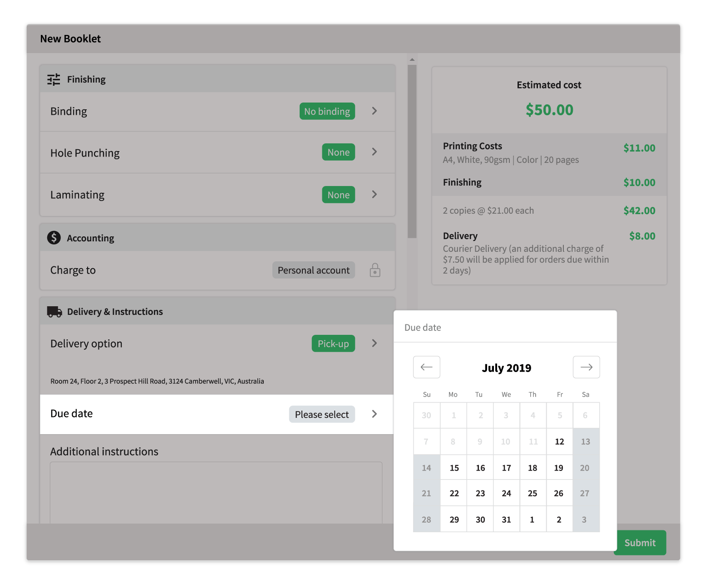Open the No binding selection
Image resolution: width=710 pixels, height=588 pixels.
[x=327, y=111]
